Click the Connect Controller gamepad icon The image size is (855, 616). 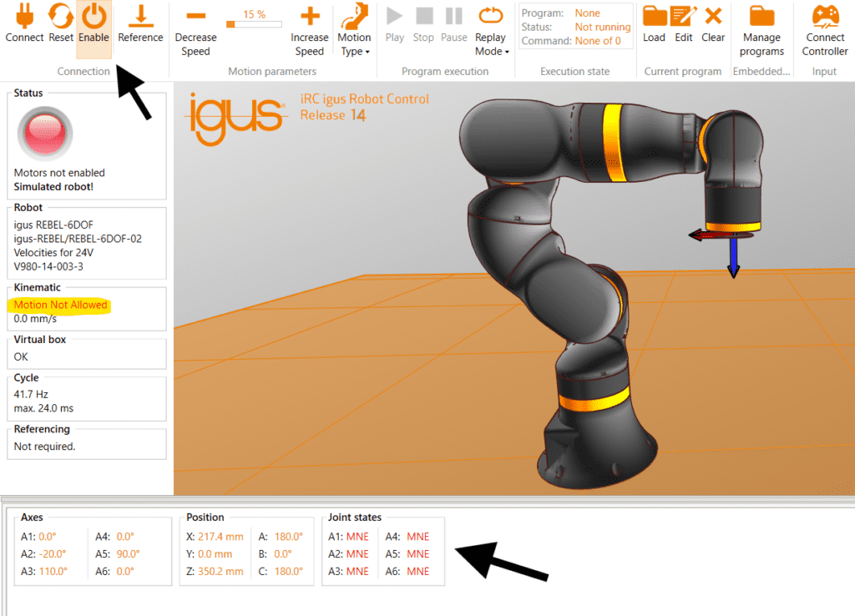(x=825, y=17)
